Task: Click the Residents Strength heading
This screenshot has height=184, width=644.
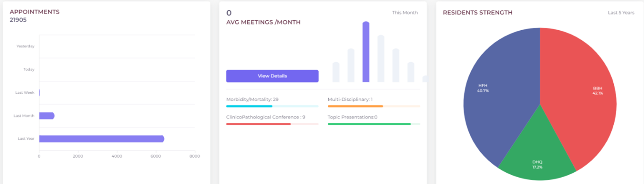Action: 478,13
